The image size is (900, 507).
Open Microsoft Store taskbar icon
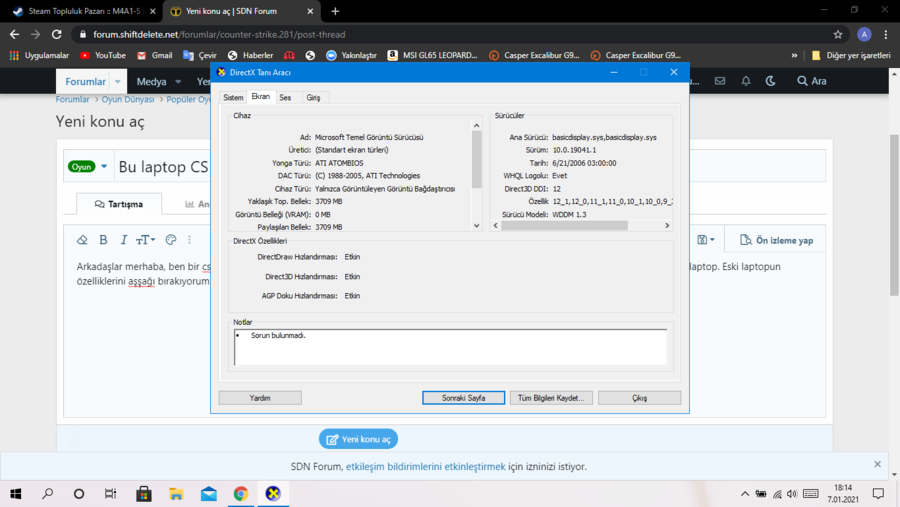coord(143,494)
